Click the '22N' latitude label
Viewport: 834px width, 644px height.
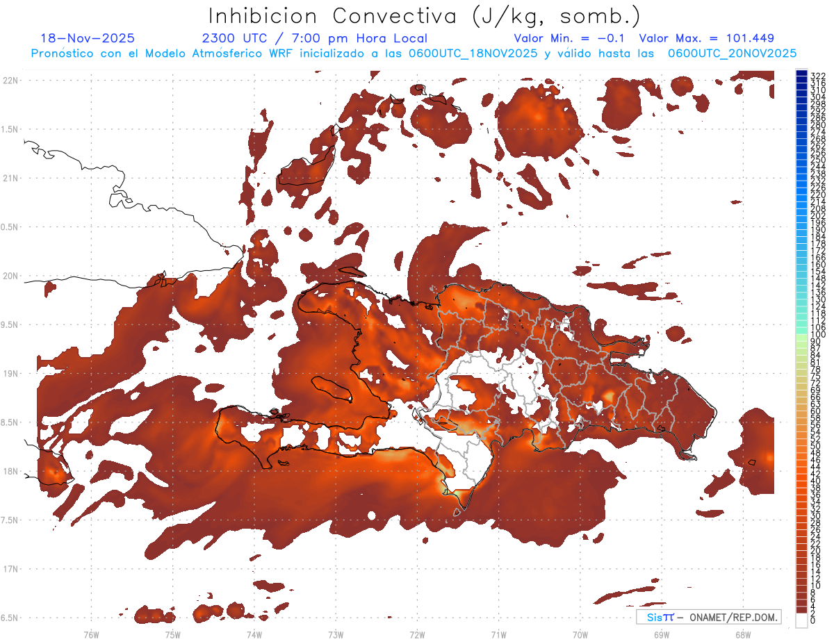10,81
